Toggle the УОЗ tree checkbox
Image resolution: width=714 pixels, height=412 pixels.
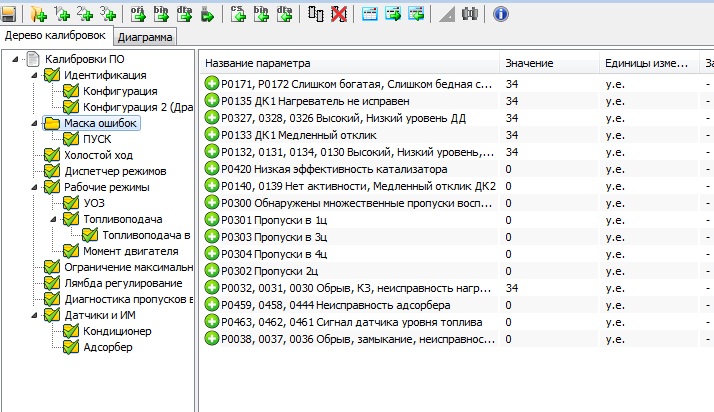pyautogui.click(x=71, y=203)
